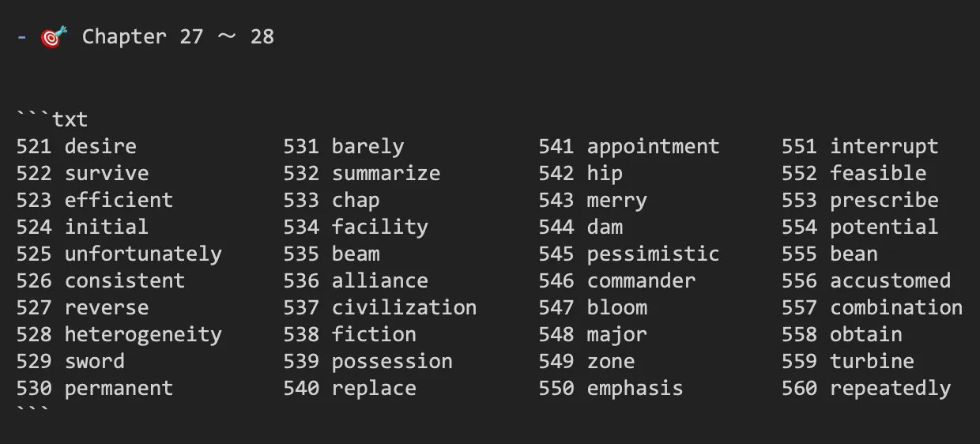Click the word pessimistic at 545
This screenshot has height=444, width=980.
(653, 254)
